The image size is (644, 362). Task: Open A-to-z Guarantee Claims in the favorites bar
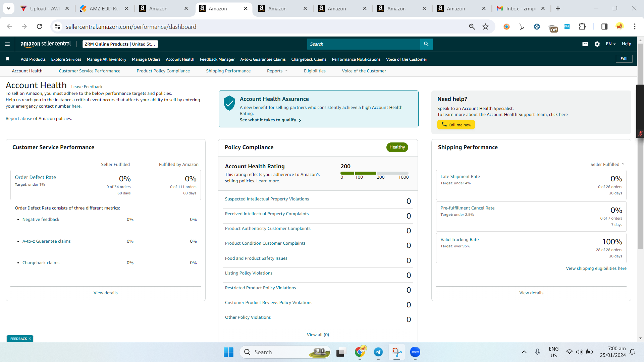263,59
